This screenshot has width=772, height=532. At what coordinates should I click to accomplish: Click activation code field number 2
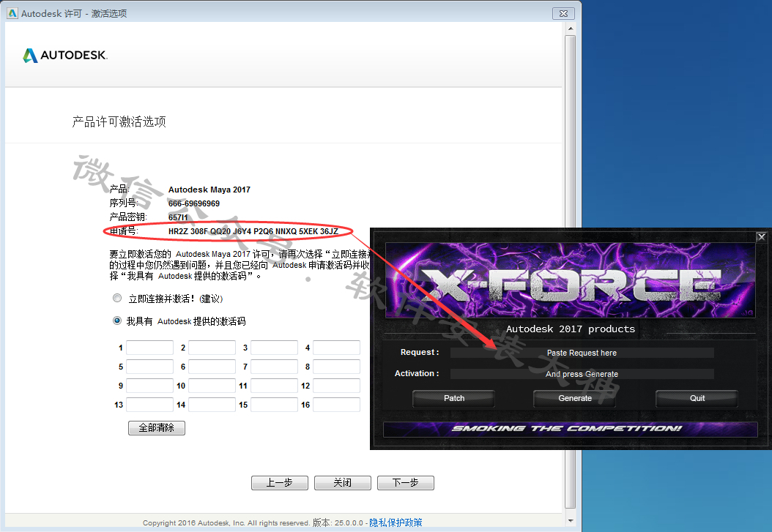click(212, 348)
